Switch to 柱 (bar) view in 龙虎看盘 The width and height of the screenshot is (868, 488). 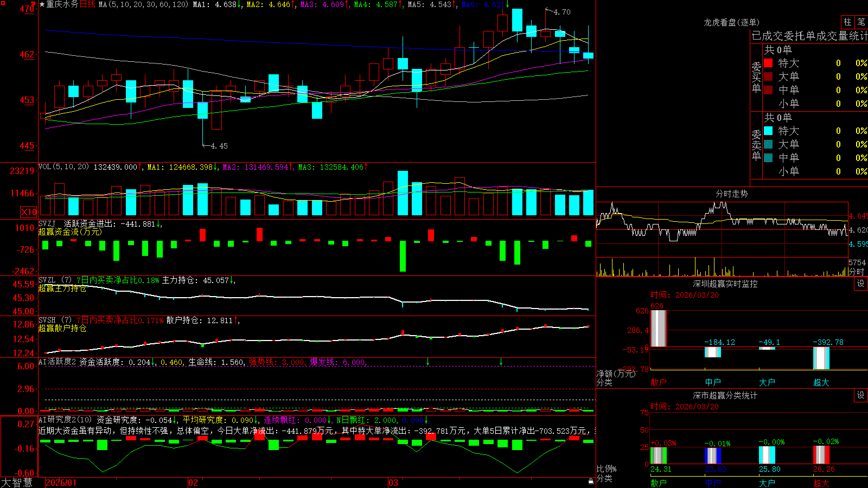coord(847,22)
